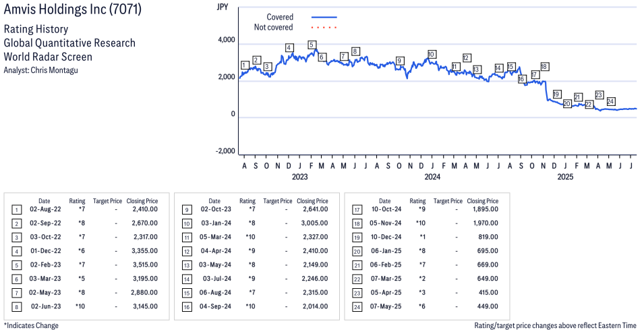Click the -2,000 y-axis label
644x330 pixels.
(225, 151)
